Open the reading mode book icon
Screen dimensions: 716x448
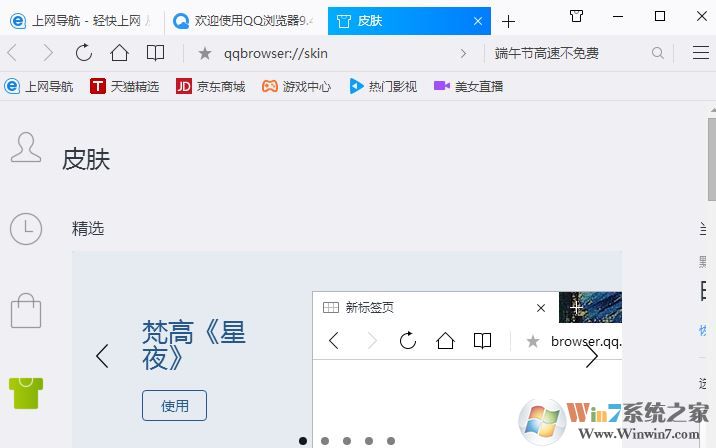[155, 53]
